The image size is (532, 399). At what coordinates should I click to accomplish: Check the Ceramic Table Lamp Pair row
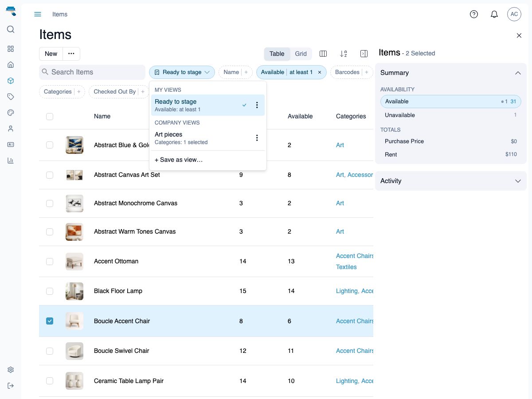coord(50,381)
